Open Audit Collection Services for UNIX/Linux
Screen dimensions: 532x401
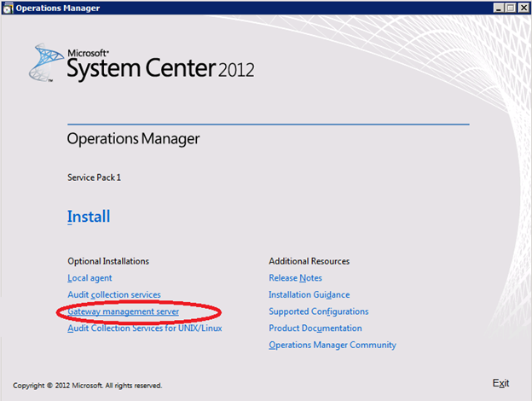pos(145,328)
